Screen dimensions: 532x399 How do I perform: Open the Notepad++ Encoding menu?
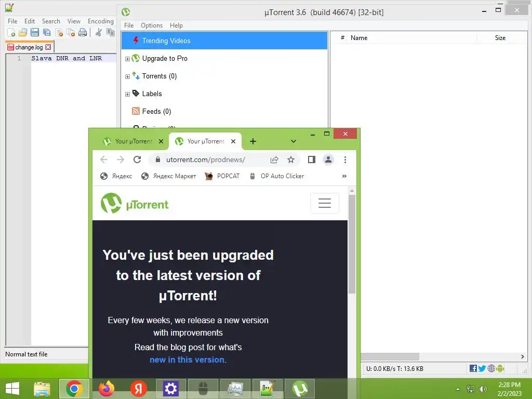pyautogui.click(x=100, y=21)
